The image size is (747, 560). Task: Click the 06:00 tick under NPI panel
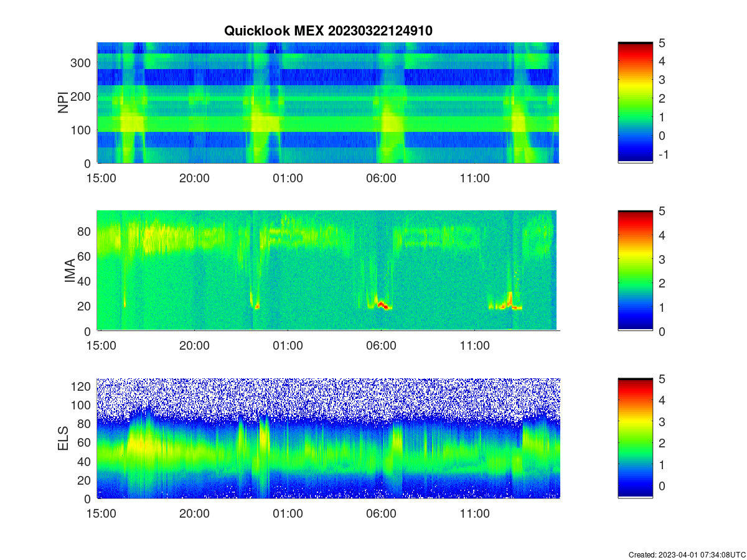point(382,179)
